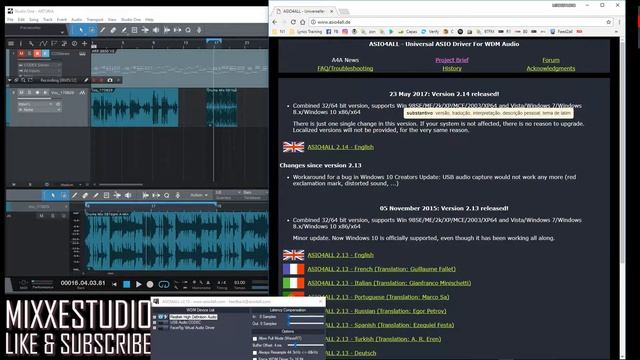The height and width of the screenshot is (360, 640).
Task: Select the Arrow tool in Studio One's top toolbar
Action: tap(81, 30)
